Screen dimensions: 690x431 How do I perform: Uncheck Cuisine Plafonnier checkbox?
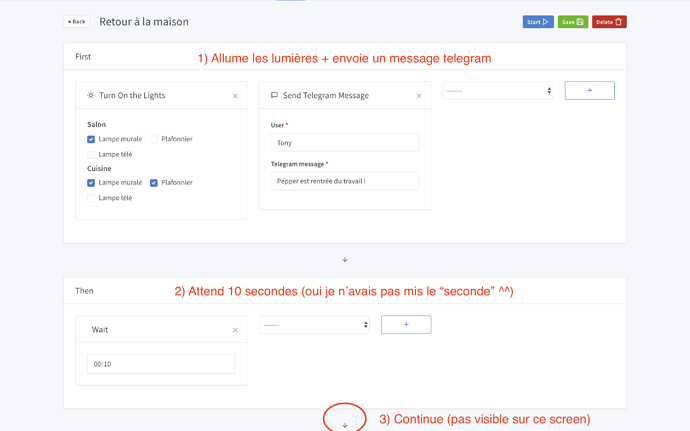(x=154, y=183)
